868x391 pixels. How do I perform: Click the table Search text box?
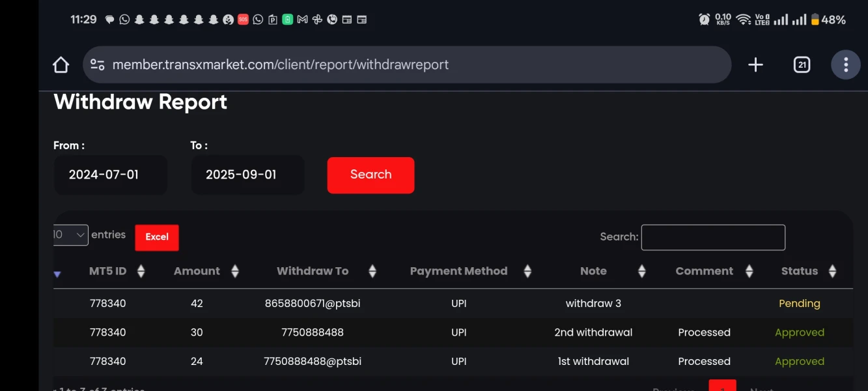tap(713, 237)
